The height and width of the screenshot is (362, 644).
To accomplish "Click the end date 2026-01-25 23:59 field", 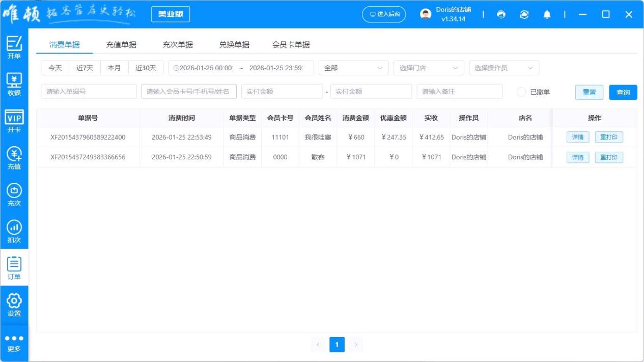I will tap(276, 68).
